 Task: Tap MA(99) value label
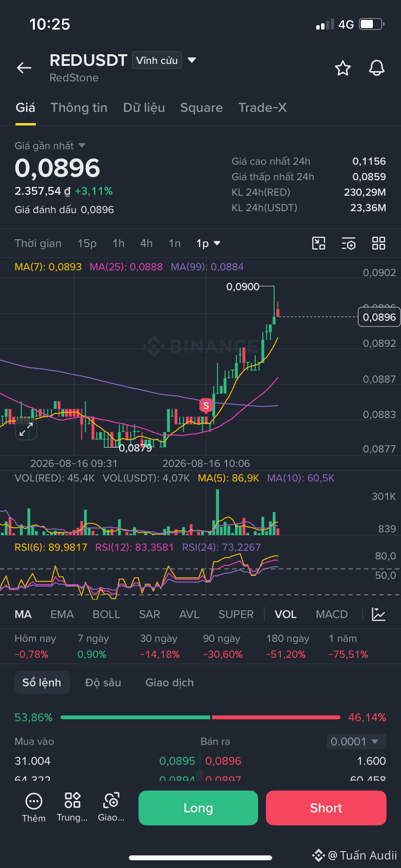tap(207, 267)
